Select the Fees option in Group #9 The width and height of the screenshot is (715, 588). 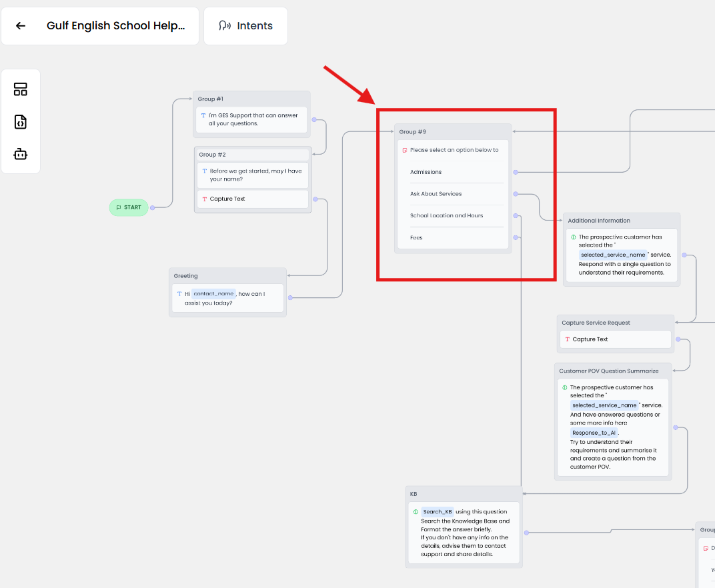[x=416, y=238]
